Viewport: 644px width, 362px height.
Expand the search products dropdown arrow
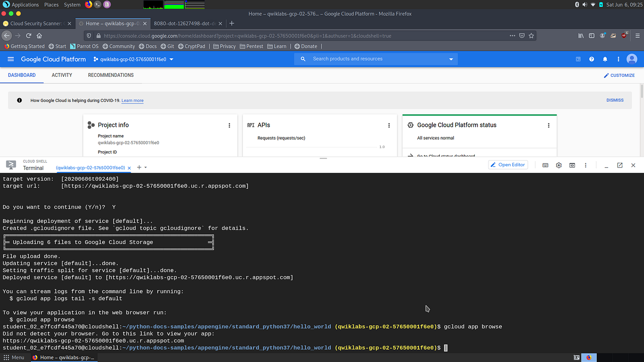click(x=450, y=59)
